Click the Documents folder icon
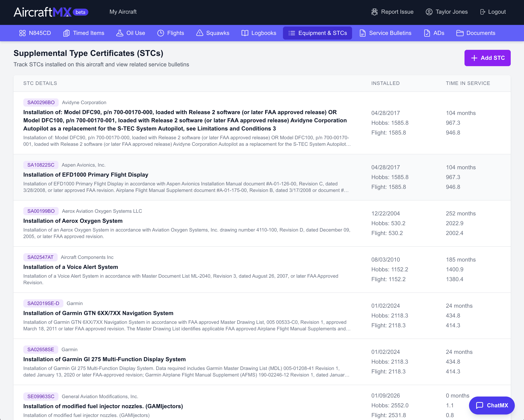The height and width of the screenshot is (420, 524). pos(460,33)
